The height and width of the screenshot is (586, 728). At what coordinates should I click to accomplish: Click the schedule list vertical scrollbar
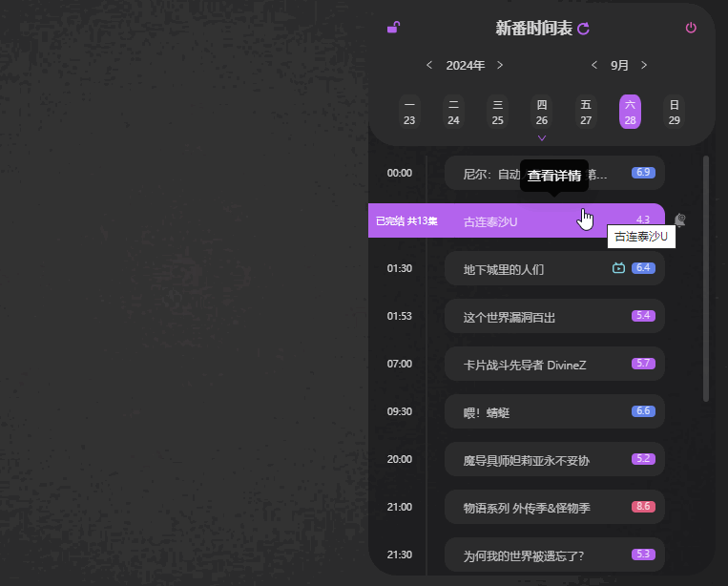(x=706, y=277)
